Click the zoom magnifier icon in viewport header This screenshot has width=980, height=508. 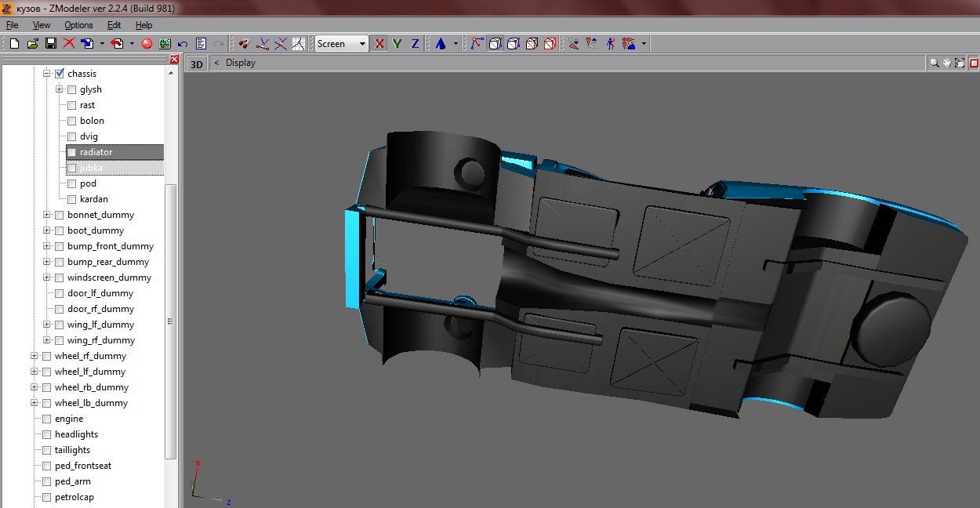(935, 63)
